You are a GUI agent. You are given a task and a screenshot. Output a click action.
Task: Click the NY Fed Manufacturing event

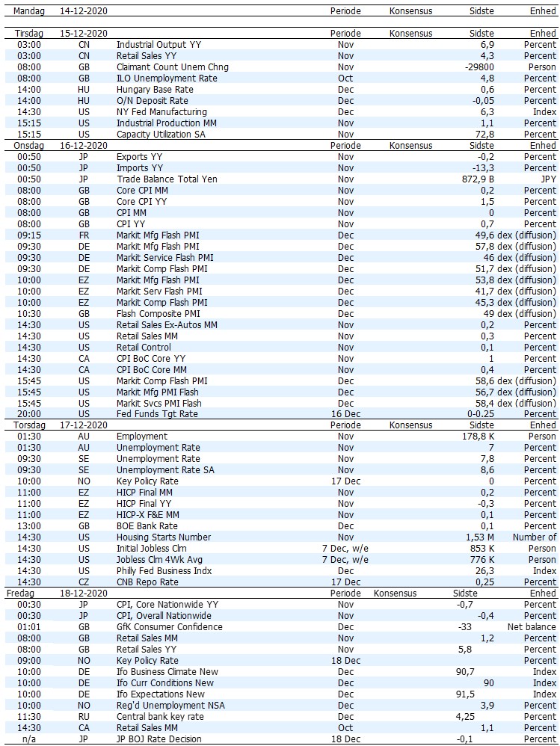tap(161, 112)
